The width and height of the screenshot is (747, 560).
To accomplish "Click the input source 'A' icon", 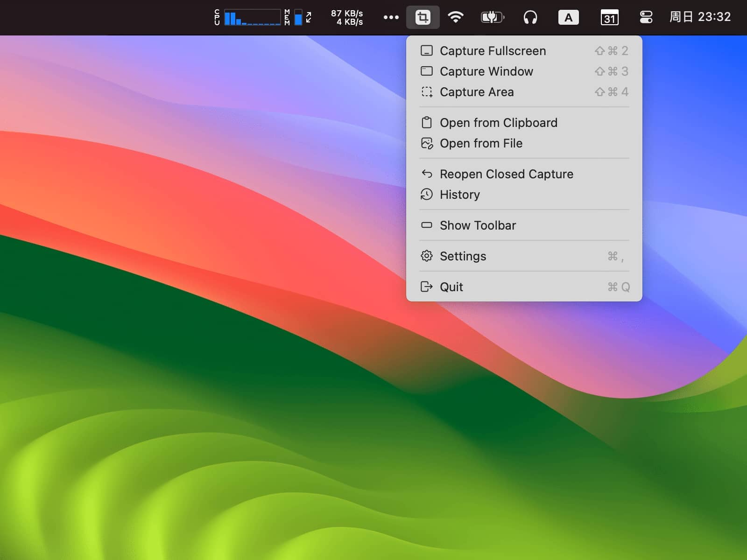I will click(x=568, y=18).
